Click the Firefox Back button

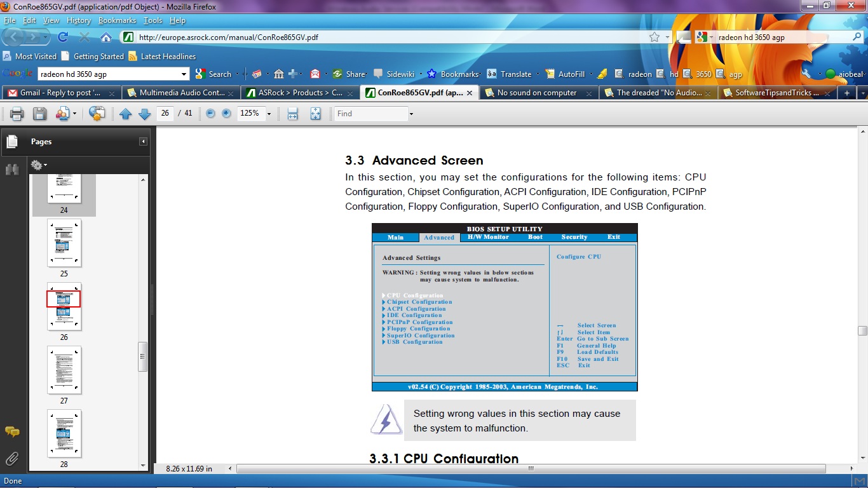click(x=15, y=37)
